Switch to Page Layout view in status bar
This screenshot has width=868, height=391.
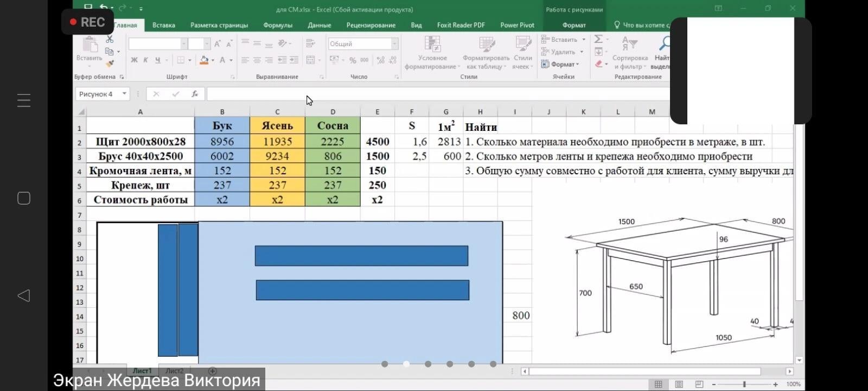tap(679, 384)
